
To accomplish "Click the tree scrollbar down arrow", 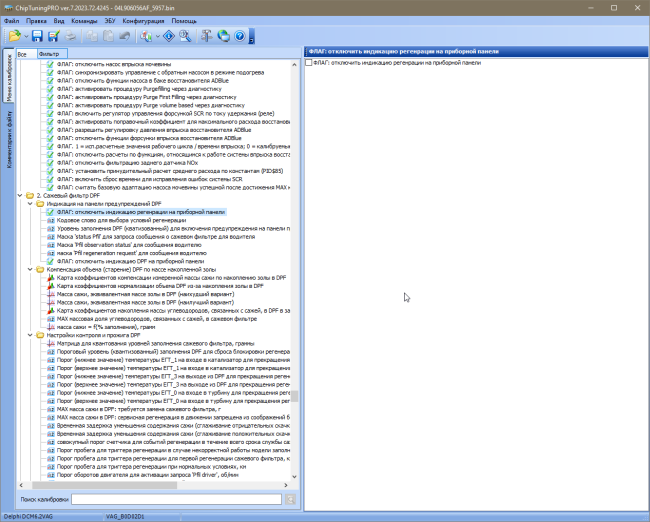I will (294, 477).
